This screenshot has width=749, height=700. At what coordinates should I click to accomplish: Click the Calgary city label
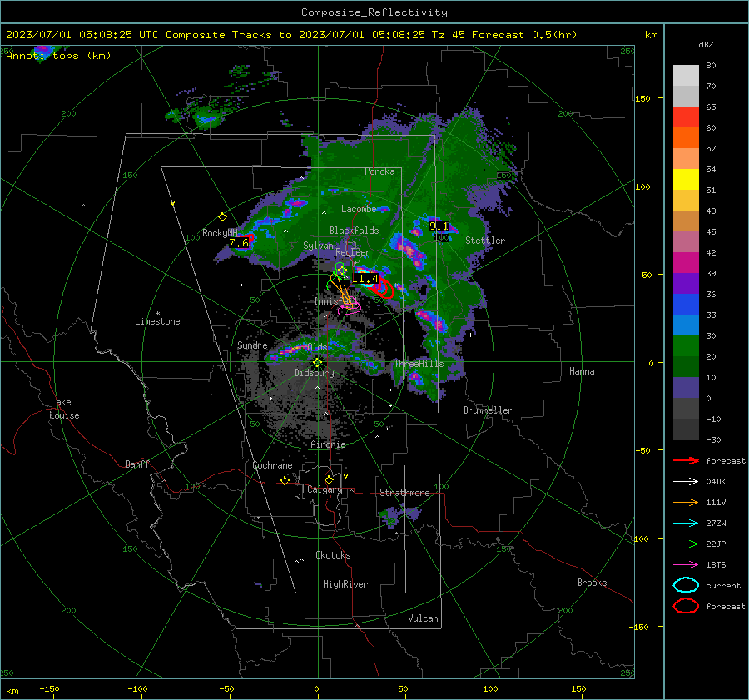tap(325, 489)
